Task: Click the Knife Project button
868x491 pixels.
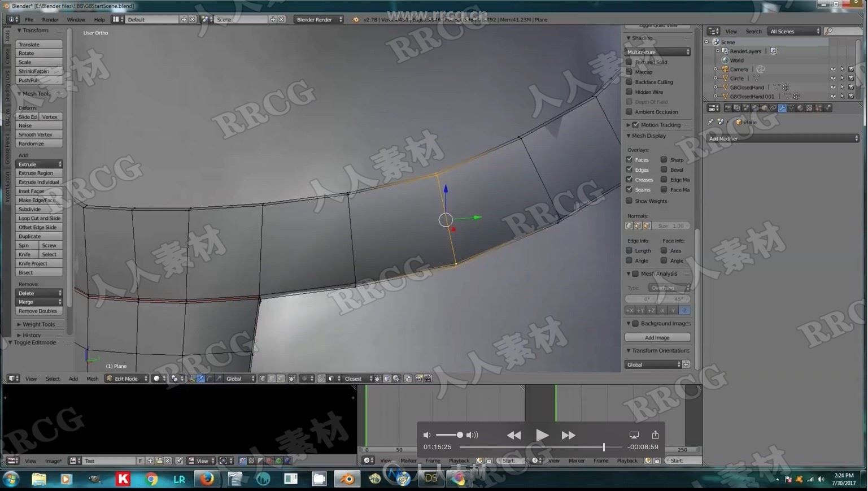Action: point(39,263)
